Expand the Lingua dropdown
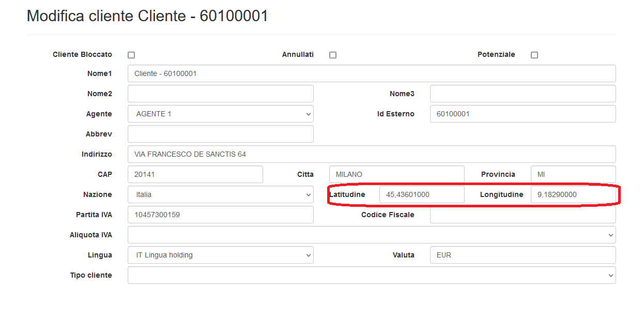This screenshot has width=644, height=318. point(220,255)
